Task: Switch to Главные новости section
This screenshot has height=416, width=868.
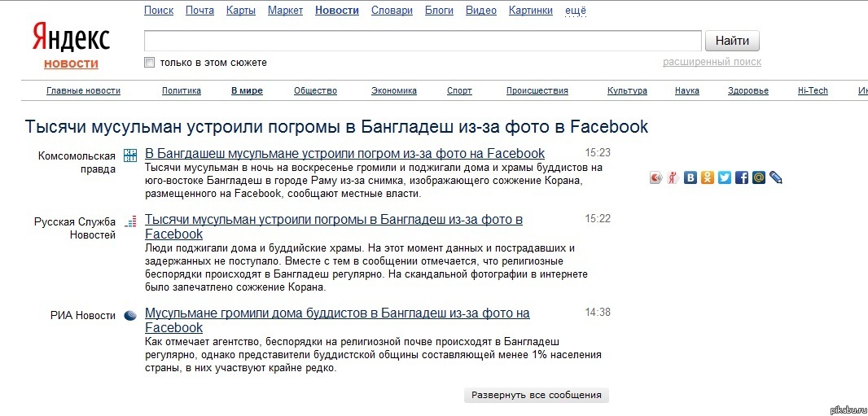Action: (84, 90)
